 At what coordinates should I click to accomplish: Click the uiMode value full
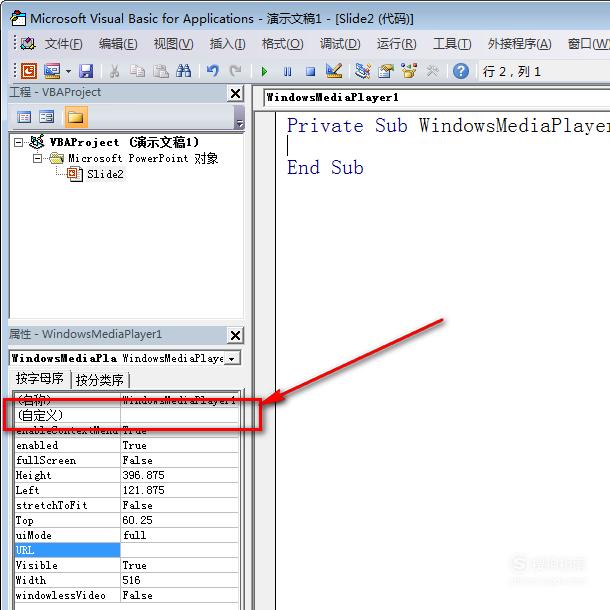(x=179, y=535)
